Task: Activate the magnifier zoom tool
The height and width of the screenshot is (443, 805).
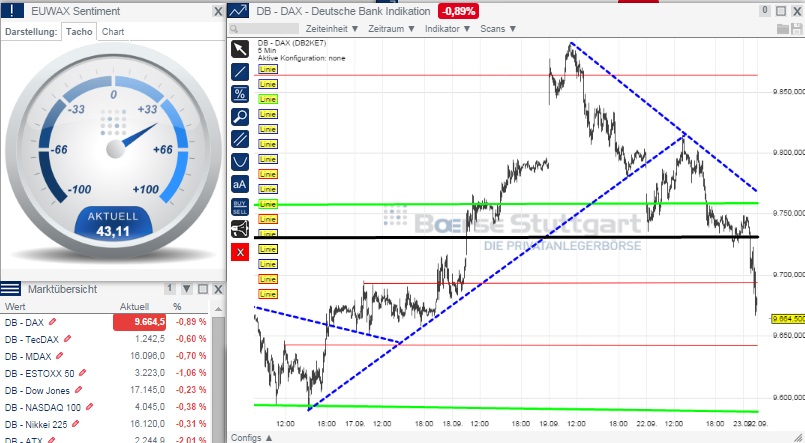Action: point(240,117)
